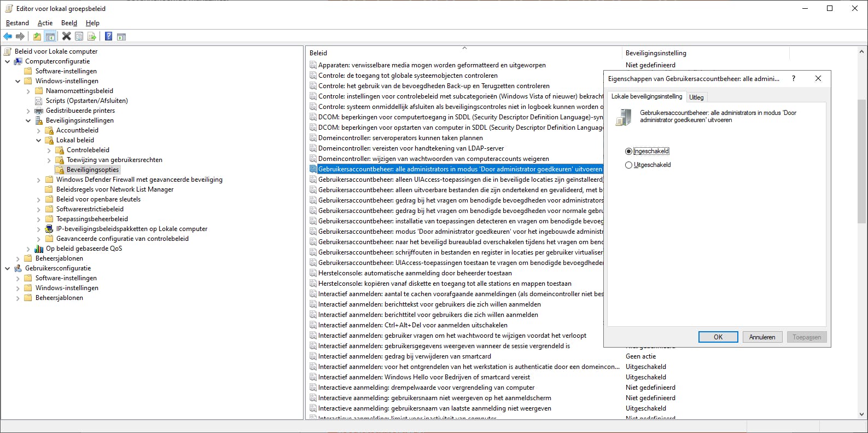Click the Export List toolbar icon

click(92, 37)
